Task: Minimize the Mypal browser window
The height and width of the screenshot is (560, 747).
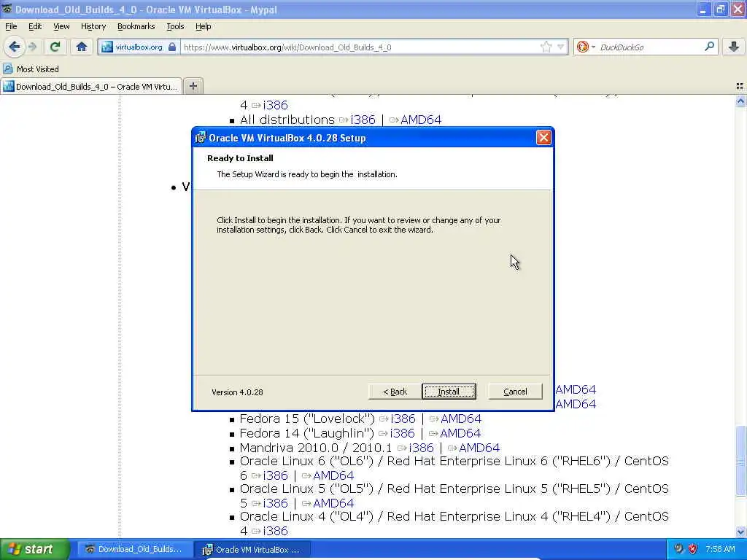Action: 703,9
